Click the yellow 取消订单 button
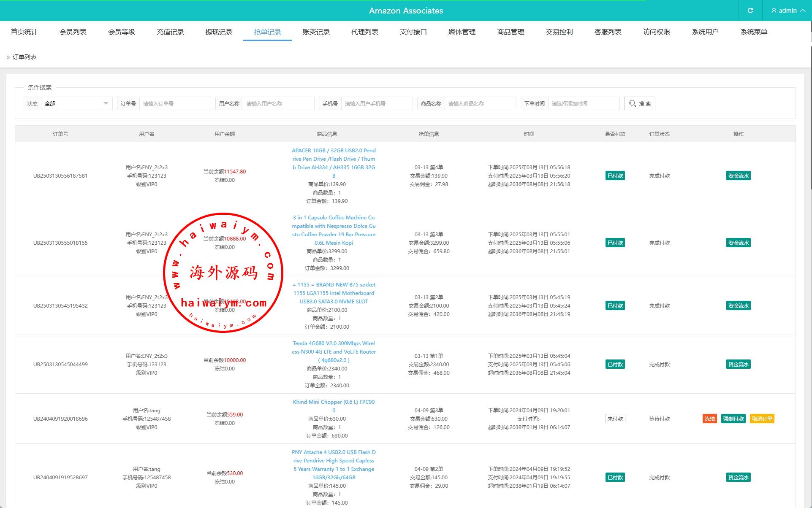The height and width of the screenshot is (508, 812). coord(762,419)
